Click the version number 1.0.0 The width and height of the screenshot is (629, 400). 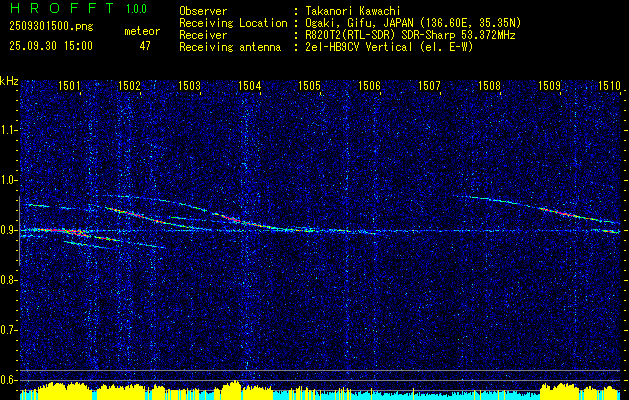click(136, 8)
